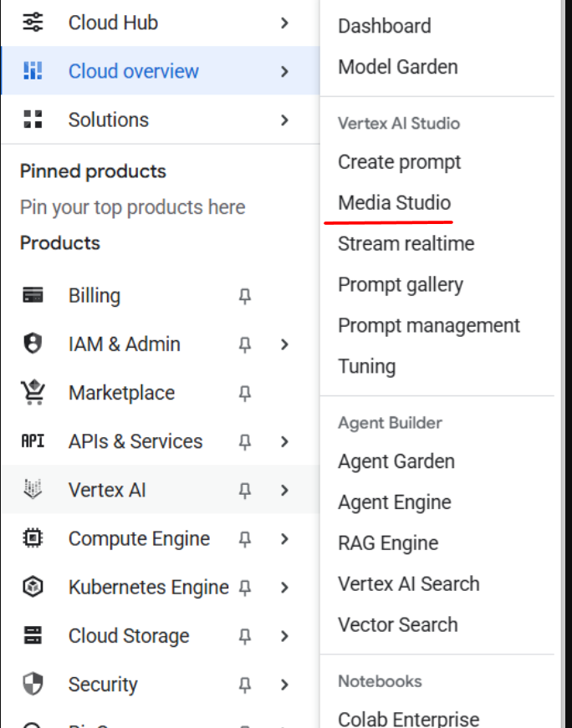The height and width of the screenshot is (728, 572).
Task: Click the Cloud Storage label
Action: tap(129, 635)
